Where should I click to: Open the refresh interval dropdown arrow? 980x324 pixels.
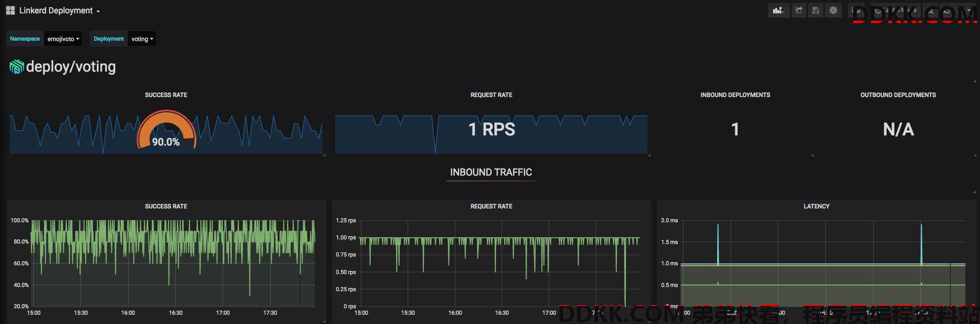click(x=968, y=10)
